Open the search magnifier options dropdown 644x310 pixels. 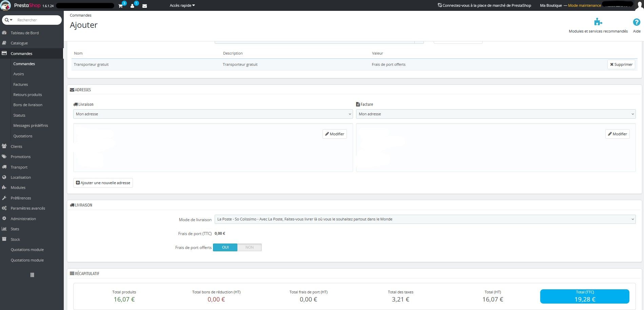(x=8, y=20)
